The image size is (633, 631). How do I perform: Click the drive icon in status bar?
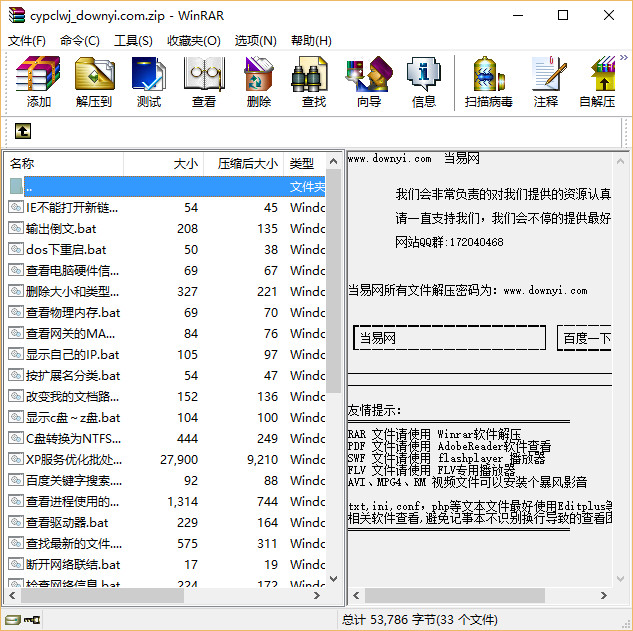coord(13,619)
